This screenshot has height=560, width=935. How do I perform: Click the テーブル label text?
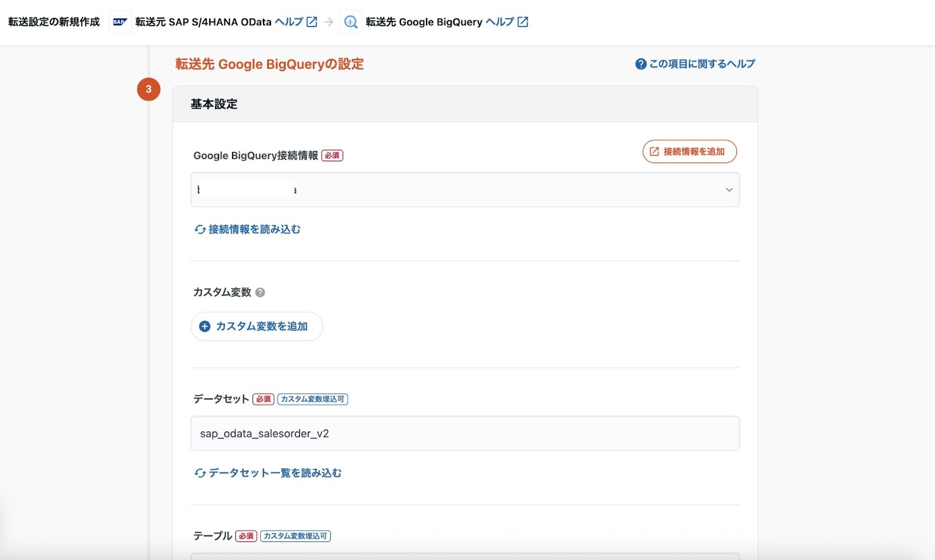click(x=213, y=535)
